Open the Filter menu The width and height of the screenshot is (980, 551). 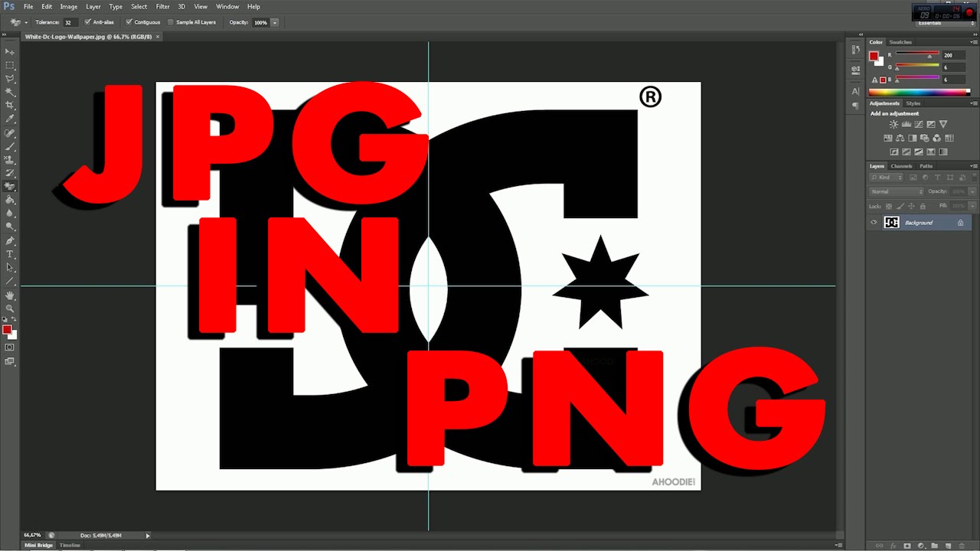[162, 6]
